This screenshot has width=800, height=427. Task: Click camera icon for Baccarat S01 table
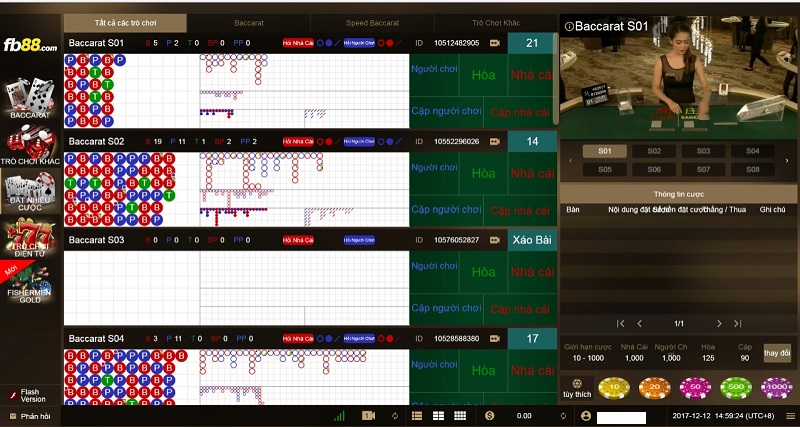[x=494, y=43]
